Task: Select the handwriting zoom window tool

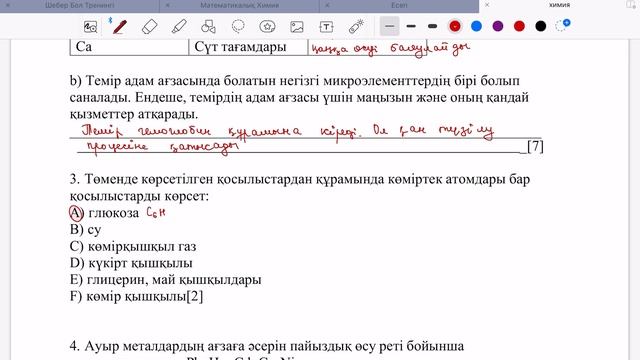Action: [x=90, y=27]
